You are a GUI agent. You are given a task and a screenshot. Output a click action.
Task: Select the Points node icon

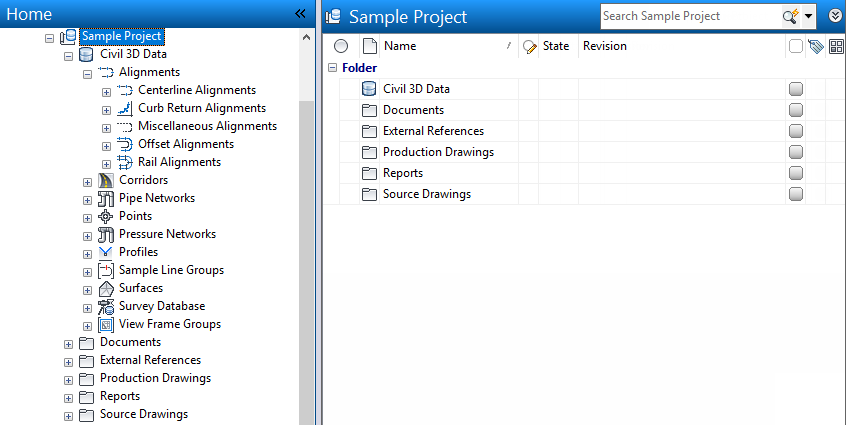[x=106, y=216]
